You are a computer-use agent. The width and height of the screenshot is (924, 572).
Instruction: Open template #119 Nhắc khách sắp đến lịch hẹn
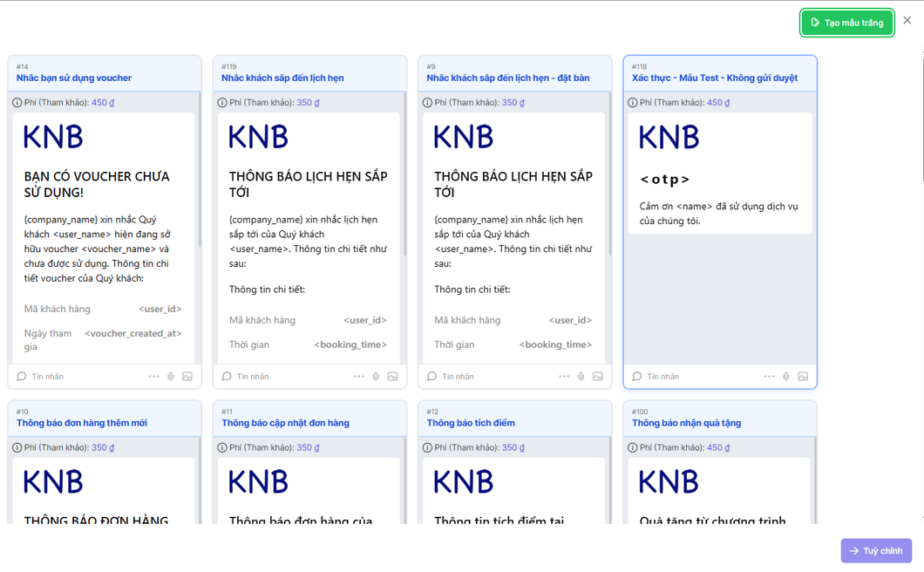point(282,78)
